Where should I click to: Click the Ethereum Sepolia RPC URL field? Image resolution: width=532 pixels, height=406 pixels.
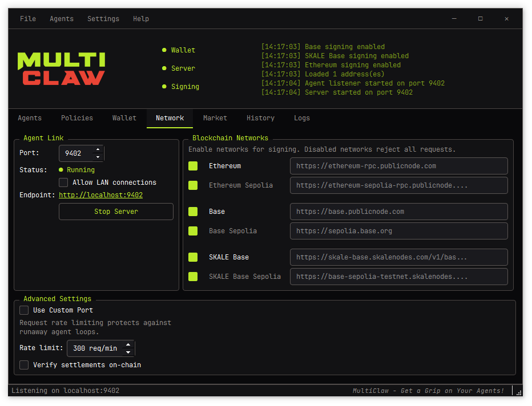(398, 185)
